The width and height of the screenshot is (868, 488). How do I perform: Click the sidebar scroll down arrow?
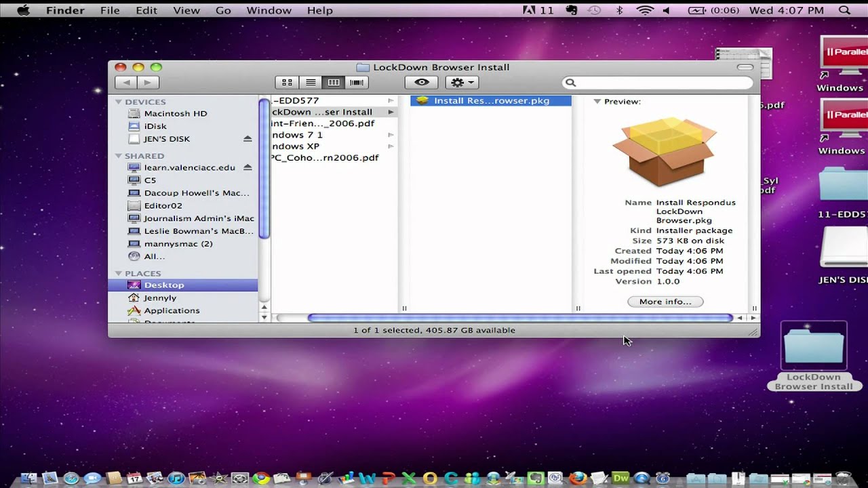click(264, 317)
